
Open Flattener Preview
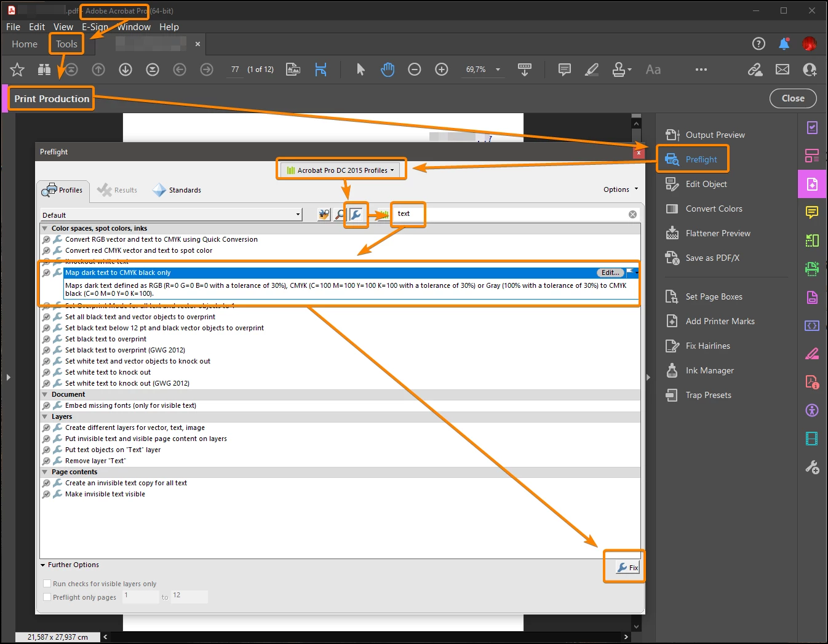pos(708,233)
